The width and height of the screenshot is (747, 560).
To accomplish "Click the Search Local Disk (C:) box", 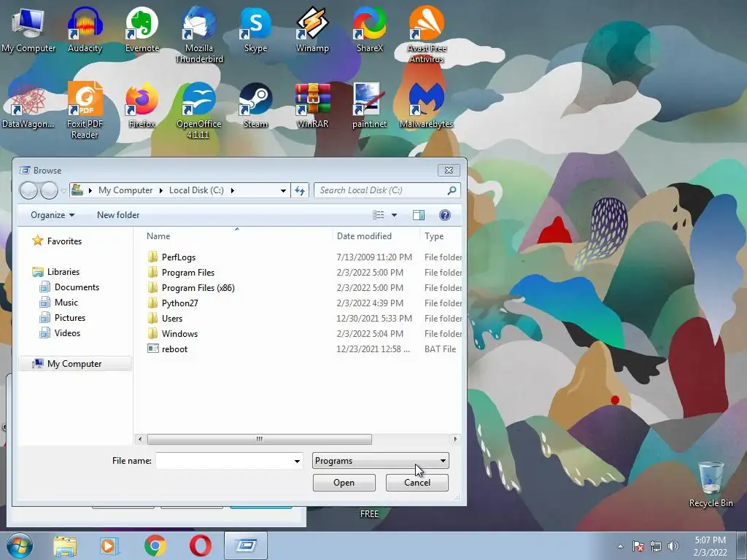I will [387, 190].
